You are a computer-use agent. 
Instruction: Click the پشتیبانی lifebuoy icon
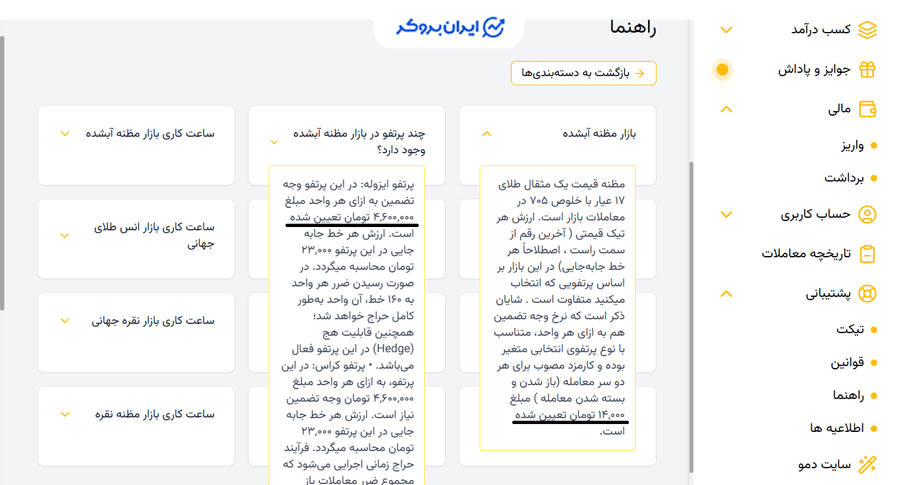tap(867, 294)
